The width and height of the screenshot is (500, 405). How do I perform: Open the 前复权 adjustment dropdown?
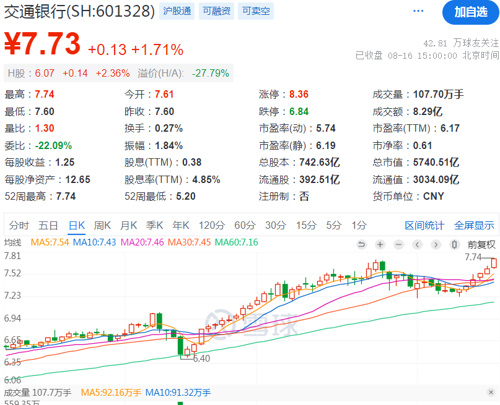pos(482,245)
